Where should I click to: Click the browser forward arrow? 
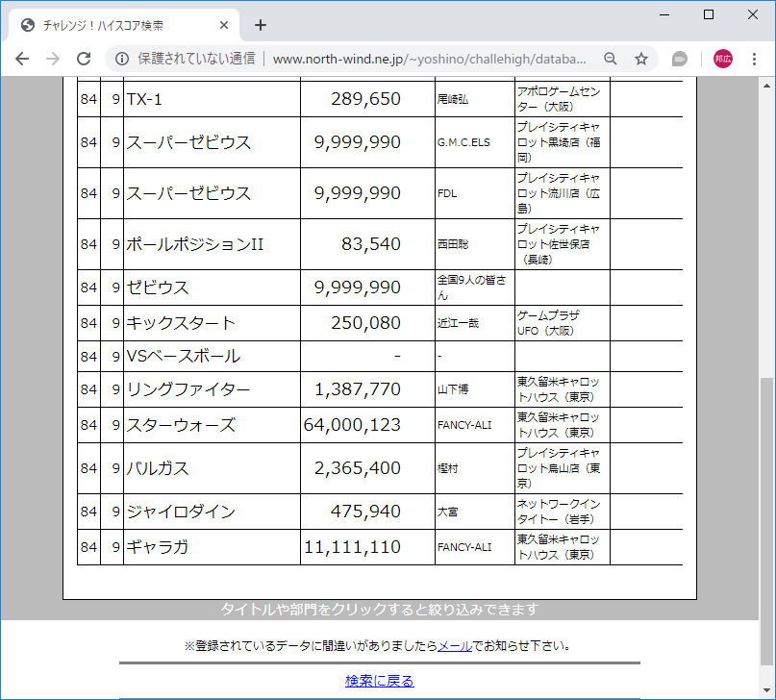click(x=53, y=59)
